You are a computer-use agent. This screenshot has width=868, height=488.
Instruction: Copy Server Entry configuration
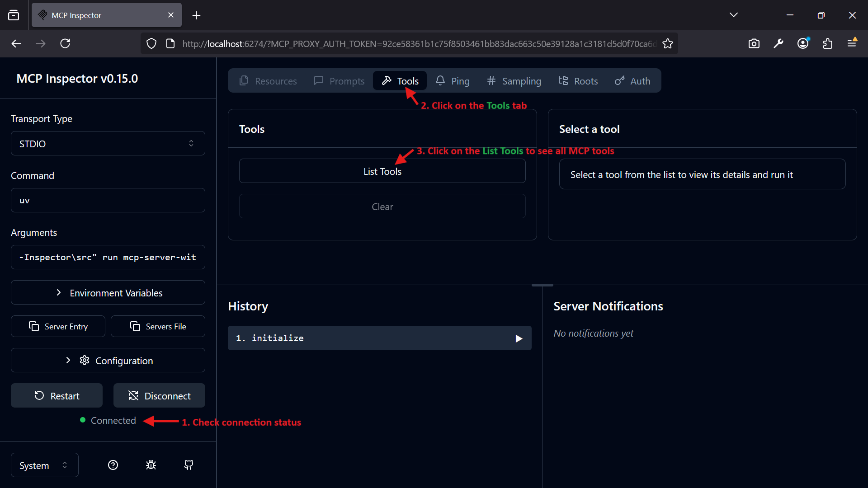(x=58, y=326)
